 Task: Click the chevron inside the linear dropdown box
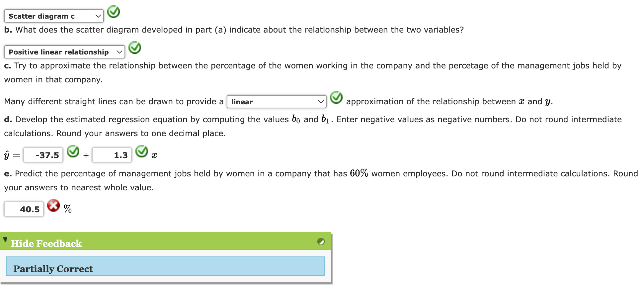tap(320, 102)
